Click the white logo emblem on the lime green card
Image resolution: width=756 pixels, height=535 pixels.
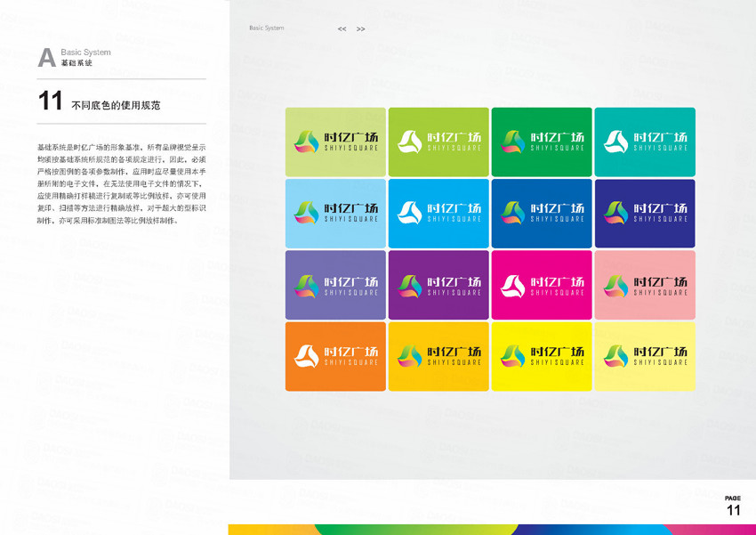(x=409, y=142)
